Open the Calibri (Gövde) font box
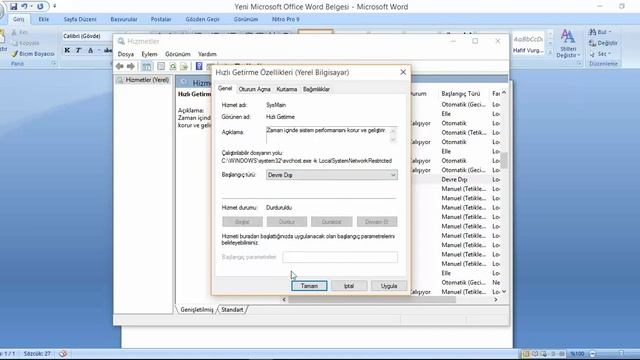Image resolution: width=640 pixels, height=360 pixels. (x=87, y=36)
